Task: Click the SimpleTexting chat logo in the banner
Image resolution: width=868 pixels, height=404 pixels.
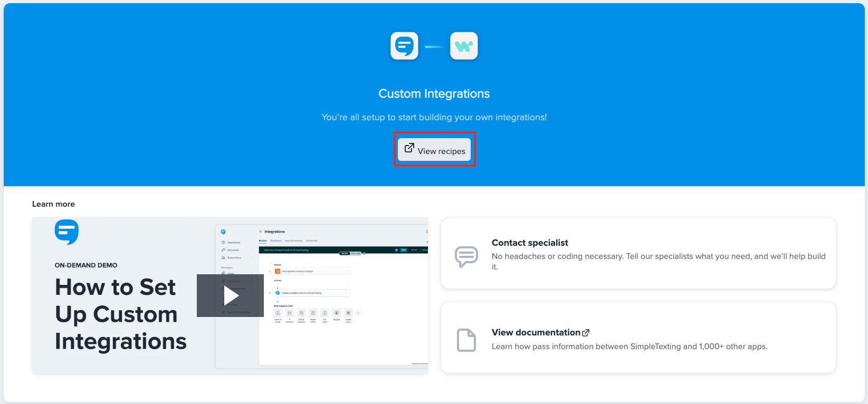Action: 404,46
